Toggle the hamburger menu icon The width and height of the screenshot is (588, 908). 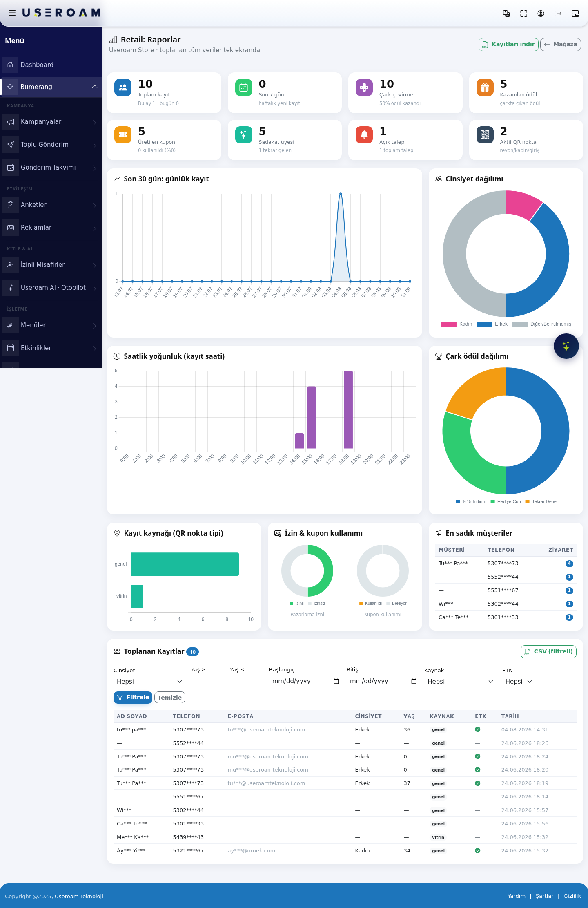[12, 13]
